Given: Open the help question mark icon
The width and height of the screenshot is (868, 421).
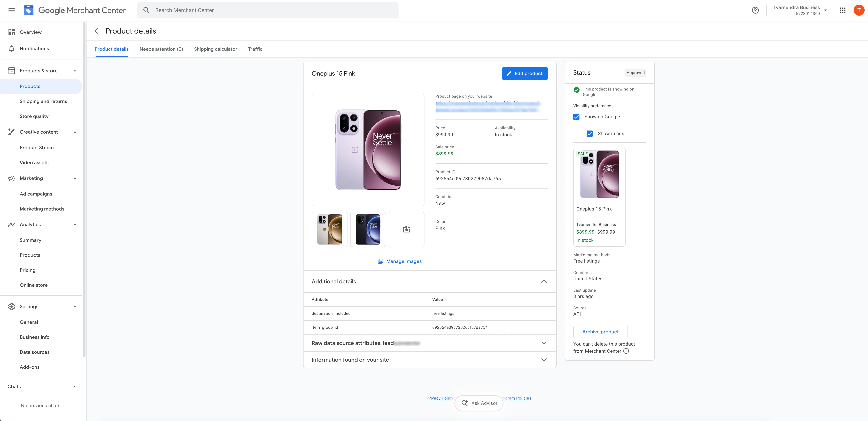Looking at the screenshot, I should (x=755, y=10).
